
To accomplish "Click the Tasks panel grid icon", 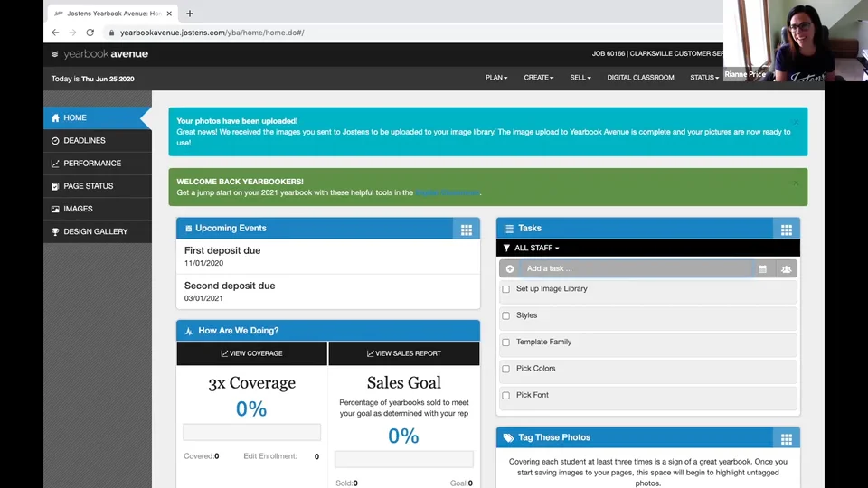I will [786, 230].
